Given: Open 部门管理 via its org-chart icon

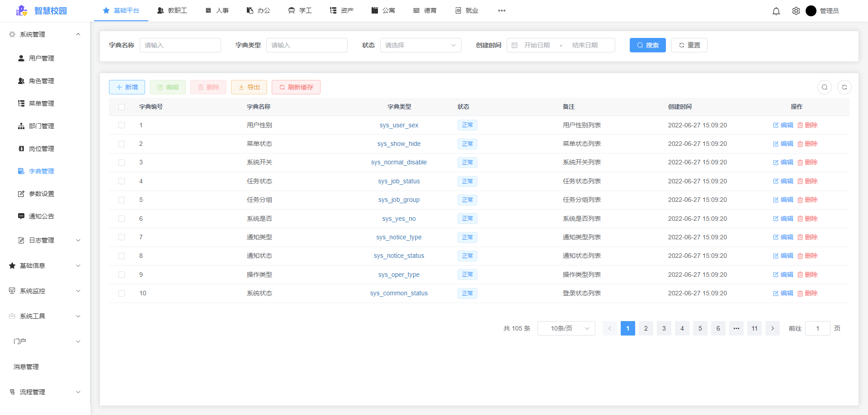Looking at the screenshot, I should point(21,126).
